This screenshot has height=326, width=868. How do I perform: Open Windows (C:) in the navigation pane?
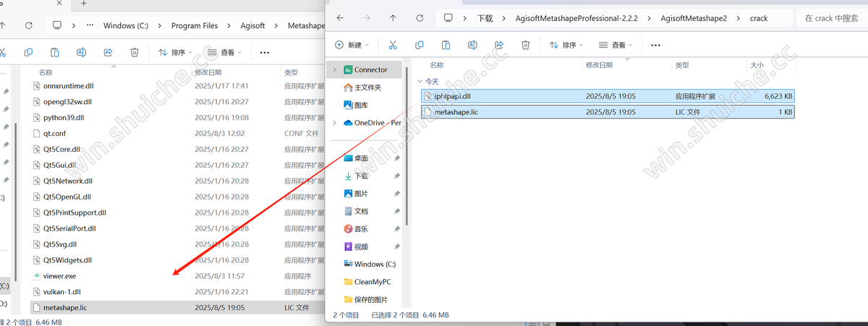click(x=375, y=264)
